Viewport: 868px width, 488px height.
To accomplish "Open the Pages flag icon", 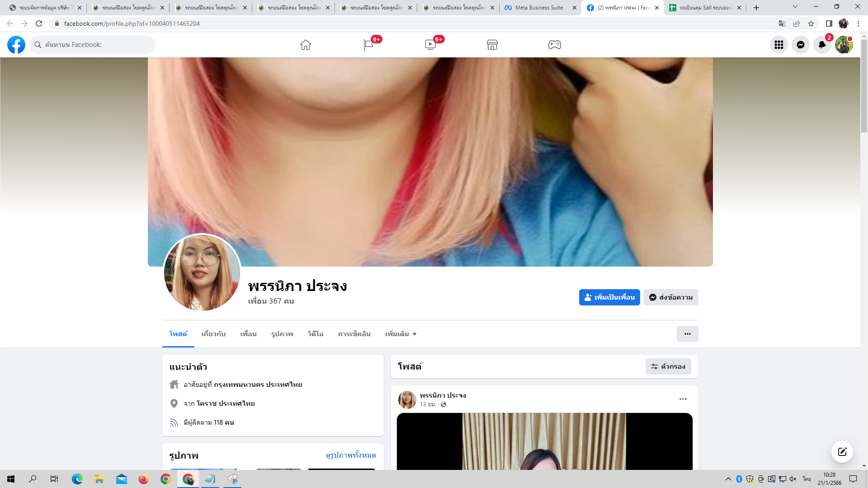I will click(368, 45).
